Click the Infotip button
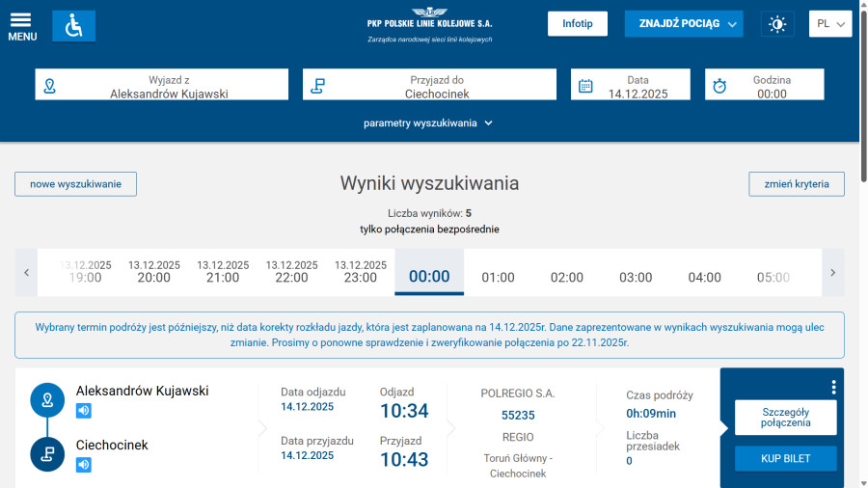Screen dimensions: 868x488 tap(578, 24)
